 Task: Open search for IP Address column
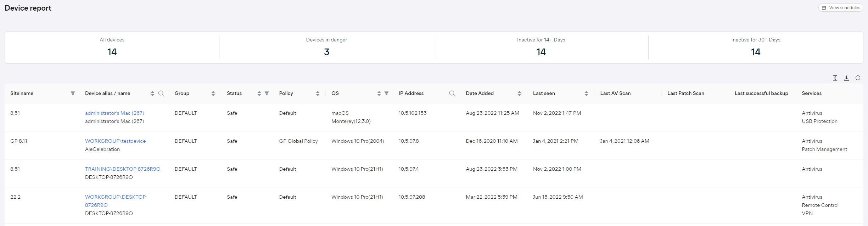tap(452, 93)
